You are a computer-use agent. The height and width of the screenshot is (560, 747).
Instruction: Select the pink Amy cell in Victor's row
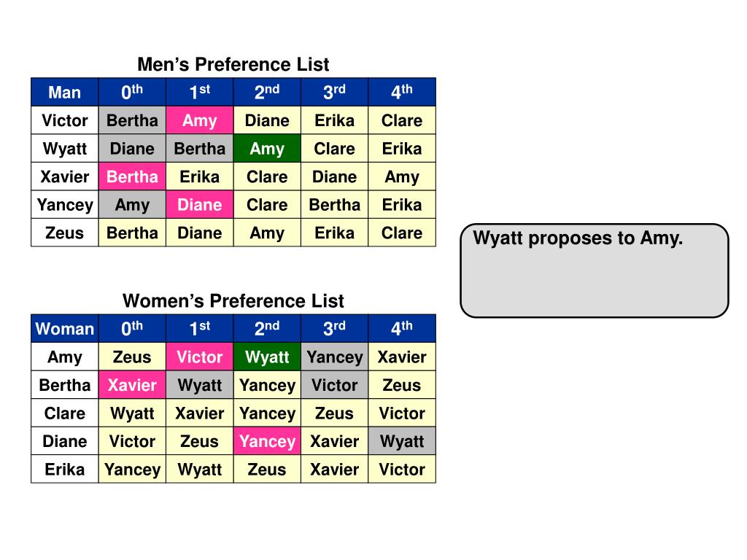point(200,120)
